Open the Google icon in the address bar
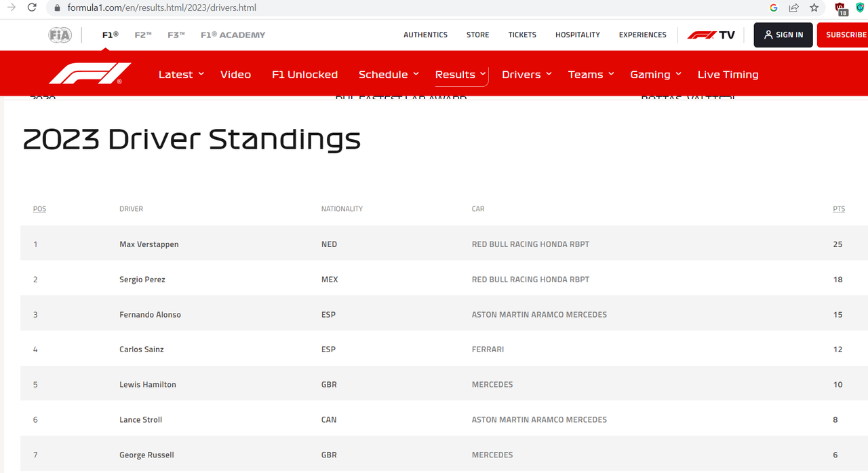The image size is (868, 473). tap(774, 8)
